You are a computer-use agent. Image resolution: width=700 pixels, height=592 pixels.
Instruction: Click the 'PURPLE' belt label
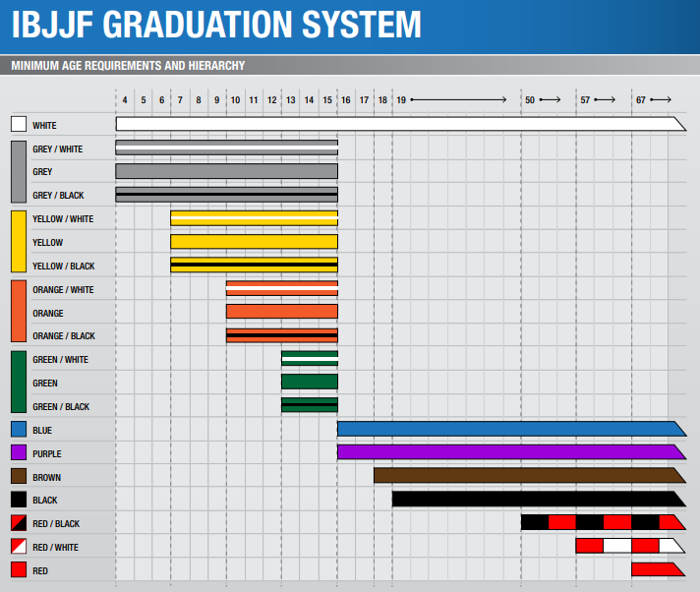tap(47, 454)
